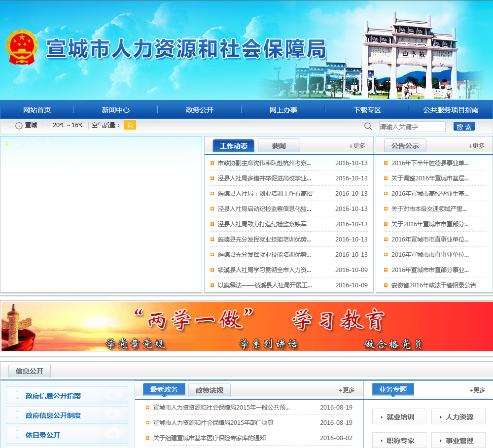The image size is (493, 448).
Task: Click the magnifier search icon
Action: tap(368, 126)
